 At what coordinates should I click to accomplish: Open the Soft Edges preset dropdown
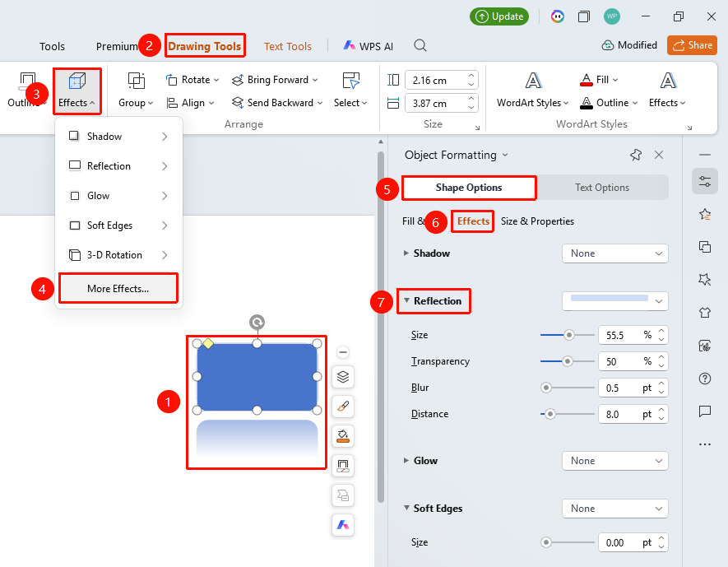[615, 509]
